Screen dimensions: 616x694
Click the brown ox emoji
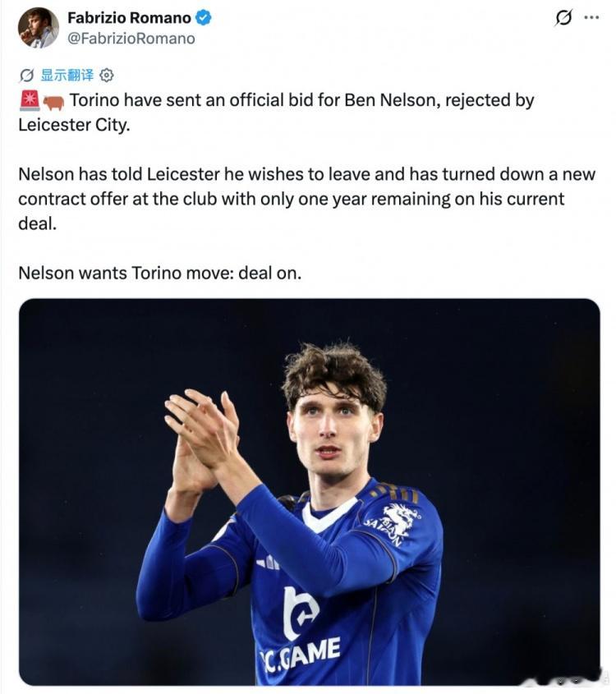53,102
